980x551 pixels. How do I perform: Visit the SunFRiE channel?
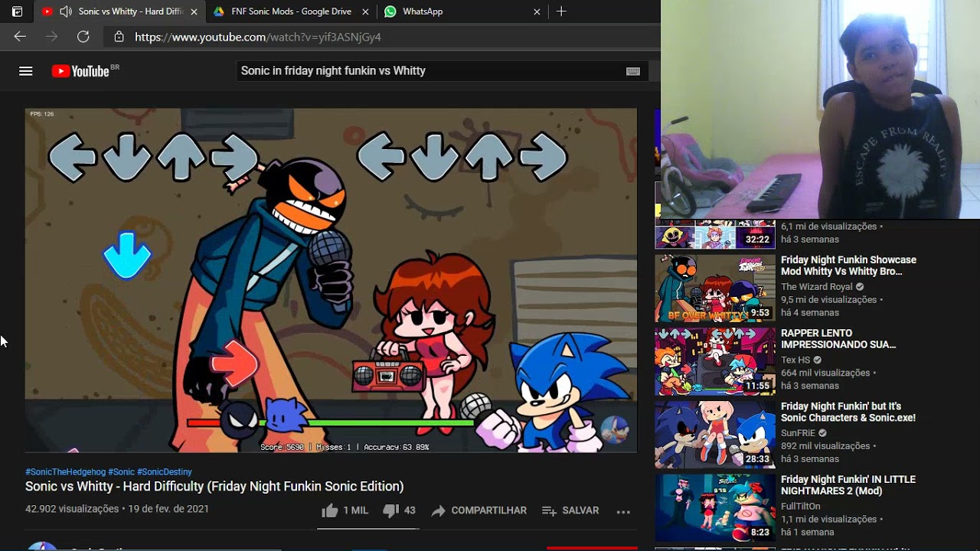coord(799,433)
